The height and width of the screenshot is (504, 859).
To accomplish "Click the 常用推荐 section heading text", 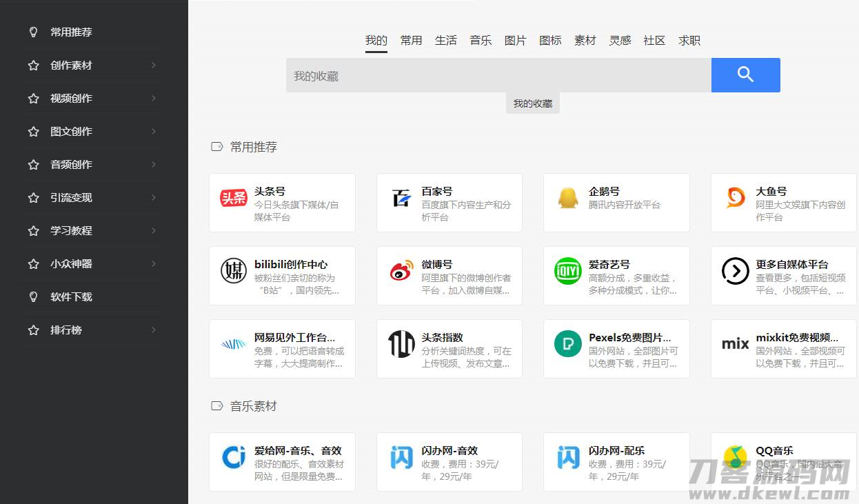I will coord(254,147).
